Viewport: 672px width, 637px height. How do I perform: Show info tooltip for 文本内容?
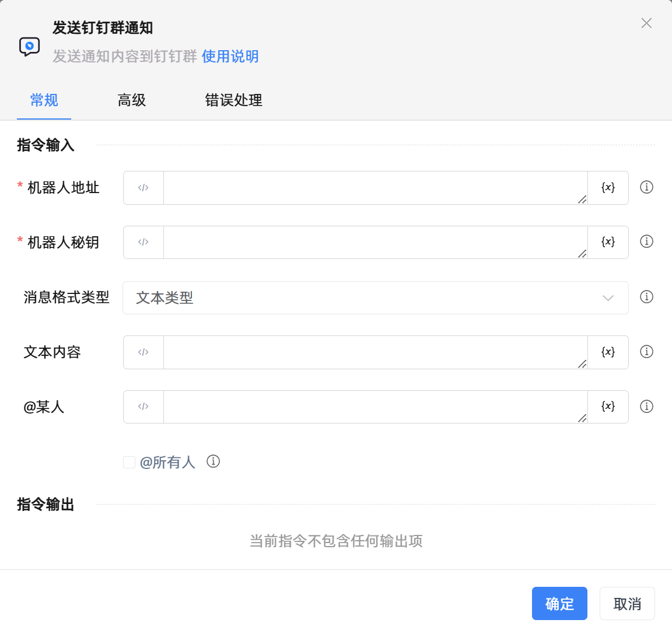(x=646, y=352)
